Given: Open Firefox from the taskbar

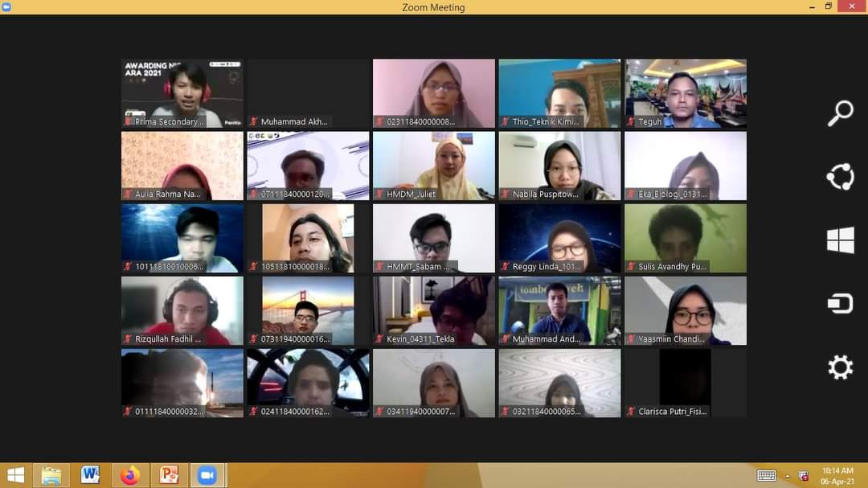Looking at the screenshot, I should (x=129, y=475).
